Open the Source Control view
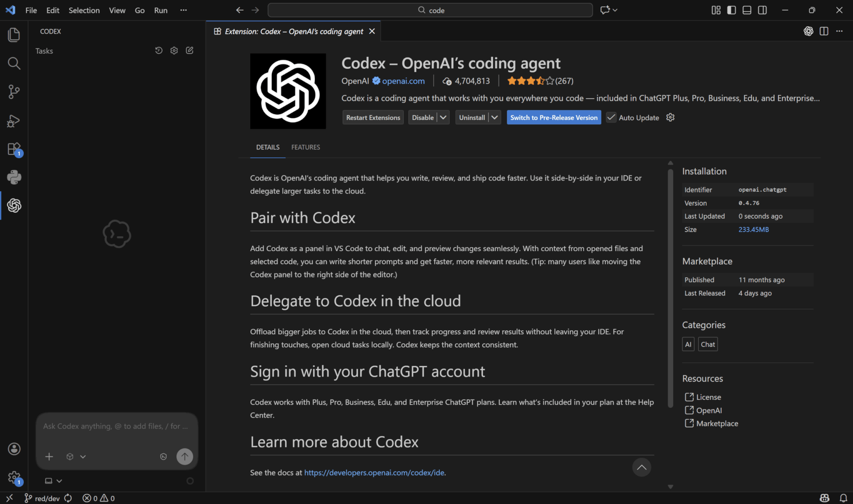 (14, 92)
